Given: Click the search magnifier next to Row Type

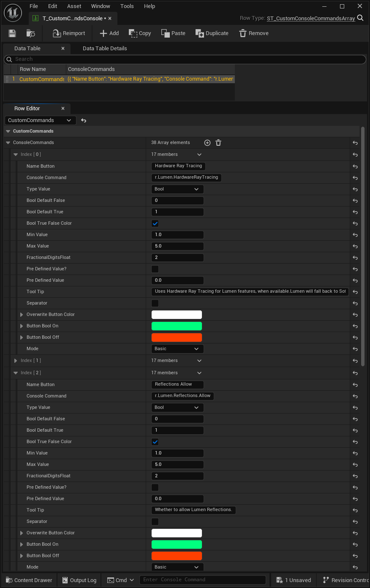Looking at the screenshot, I should pyautogui.click(x=360, y=18).
